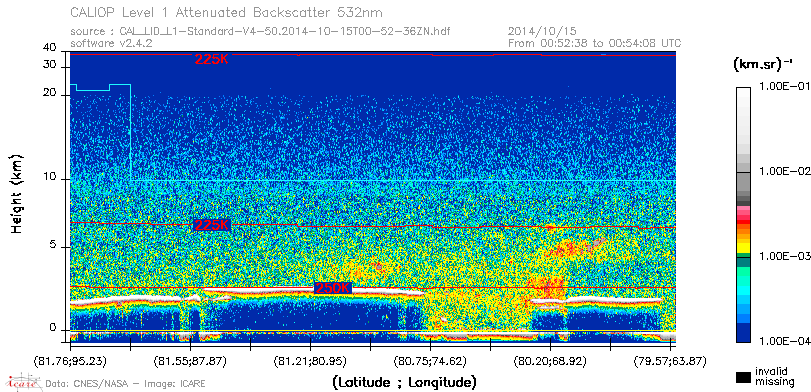
Task: Click the 'software v2.4.2' text
Action: [111, 43]
